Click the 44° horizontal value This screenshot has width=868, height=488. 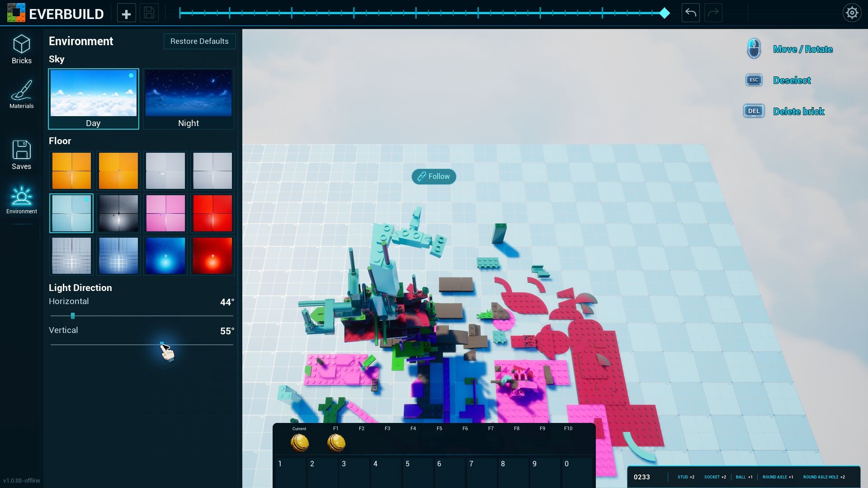click(x=227, y=302)
